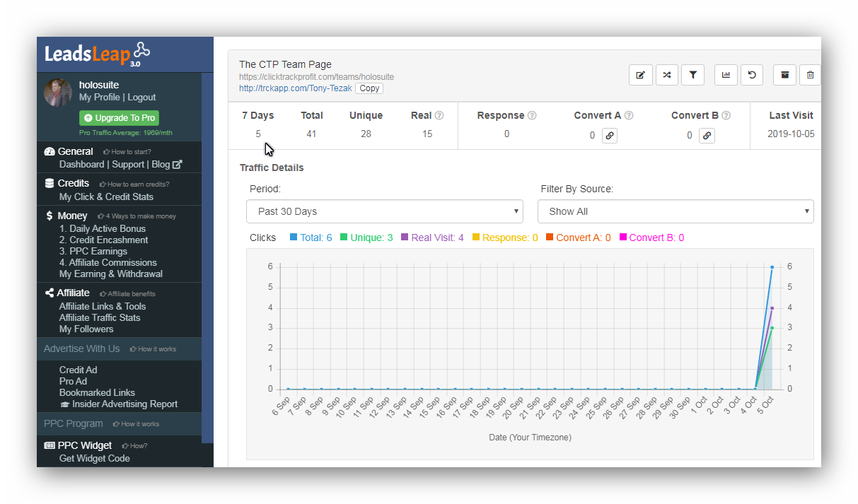The image size is (858, 504).
Task: Toggle the Real Visit series in legend
Action: [x=432, y=238]
